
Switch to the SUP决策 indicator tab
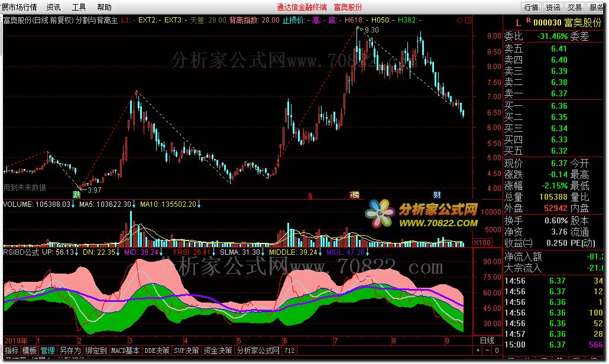click(x=186, y=350)
